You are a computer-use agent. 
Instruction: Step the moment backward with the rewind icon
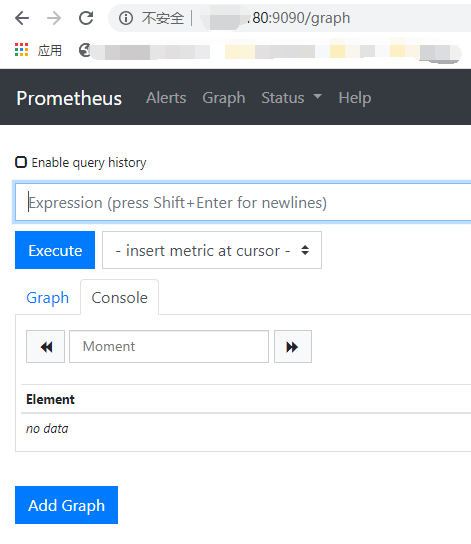pos(45,347)
